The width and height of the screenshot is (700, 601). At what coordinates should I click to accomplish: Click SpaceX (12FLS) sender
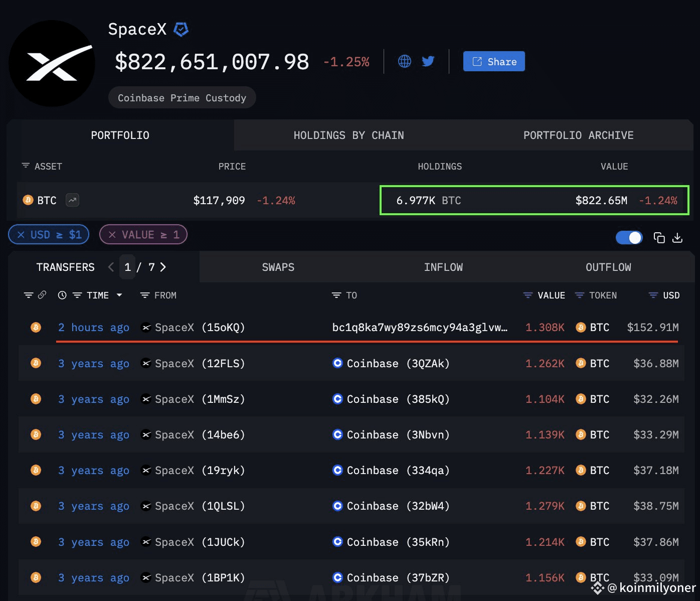[193, 363]
